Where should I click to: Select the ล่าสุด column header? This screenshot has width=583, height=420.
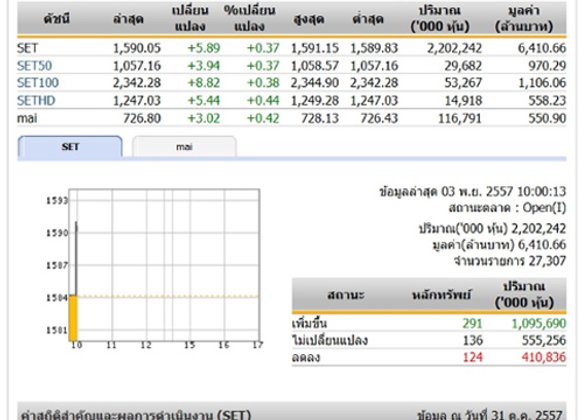(x=128, y=19)
